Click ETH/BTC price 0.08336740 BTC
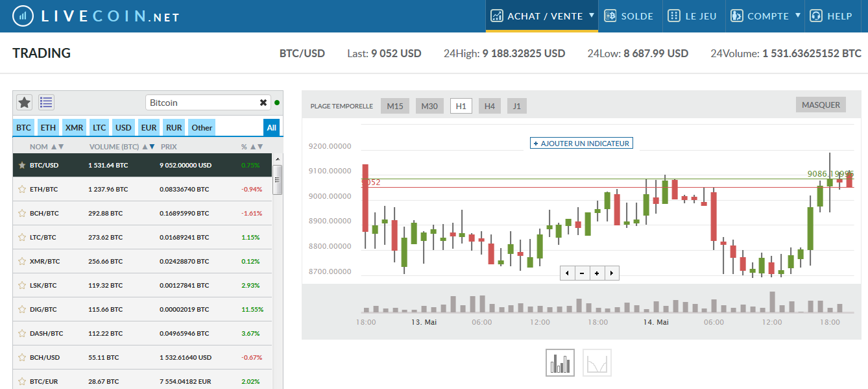This screenshot has width=868, height=389. click(x=184, y=189)
